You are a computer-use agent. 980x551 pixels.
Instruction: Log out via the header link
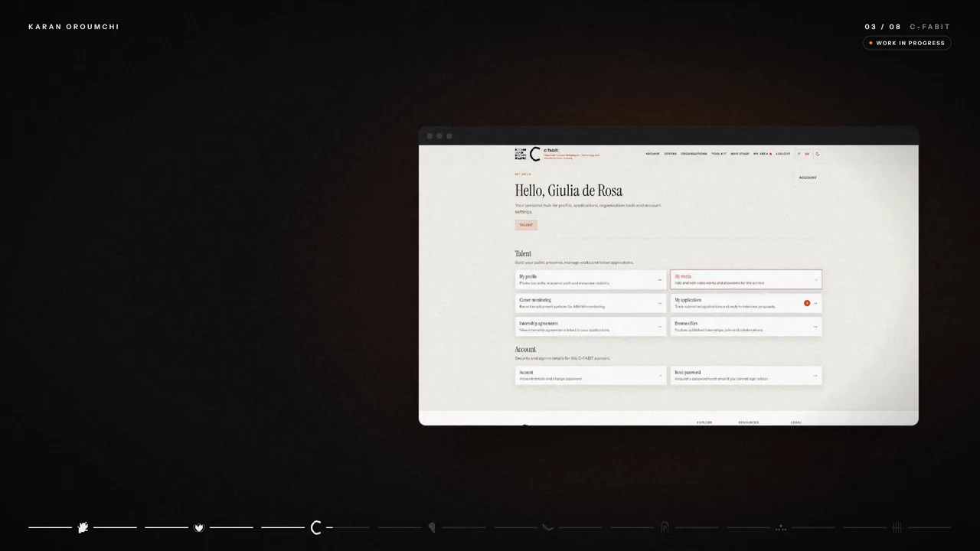pyautogui.click(x=782, y=154)
